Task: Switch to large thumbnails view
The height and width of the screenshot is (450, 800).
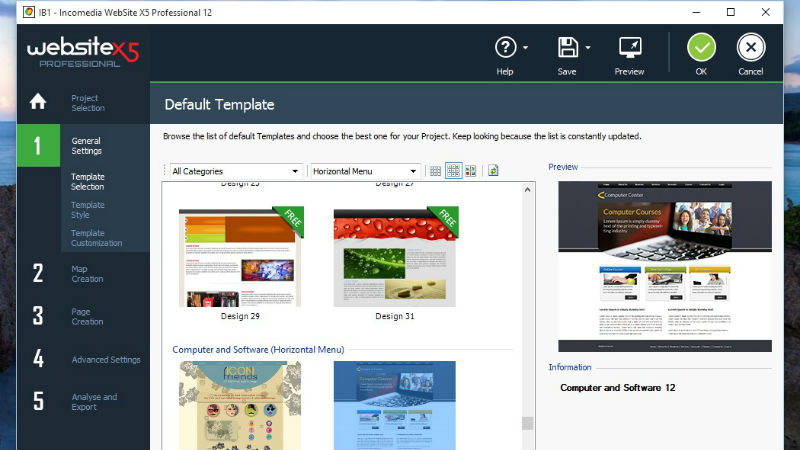Action: click(x=470, y=171)
